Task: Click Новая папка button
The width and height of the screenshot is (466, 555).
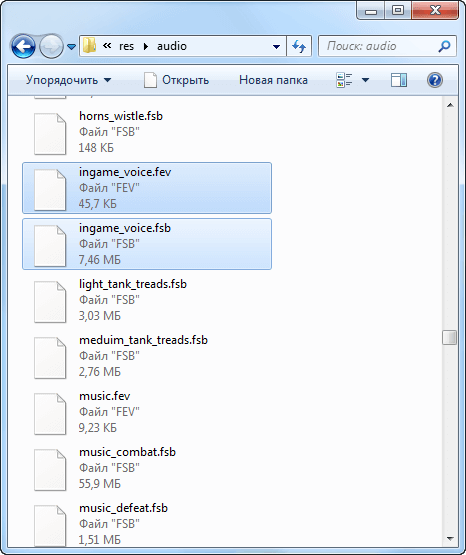Action: tap(273, 80)
